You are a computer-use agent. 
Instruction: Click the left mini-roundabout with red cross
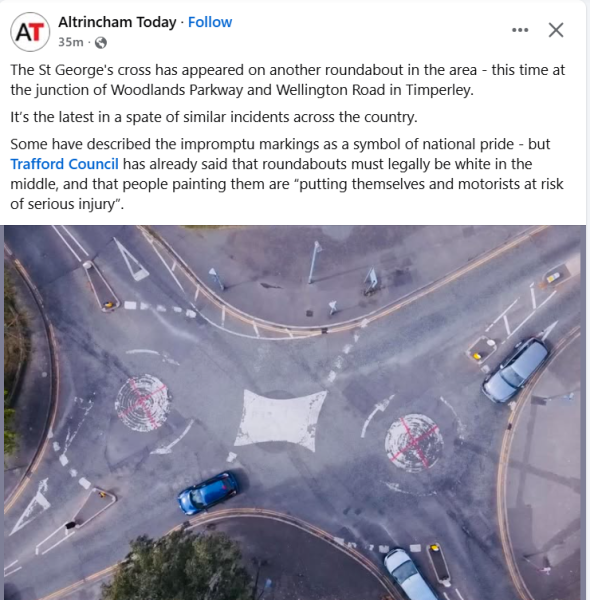point(143,403)
